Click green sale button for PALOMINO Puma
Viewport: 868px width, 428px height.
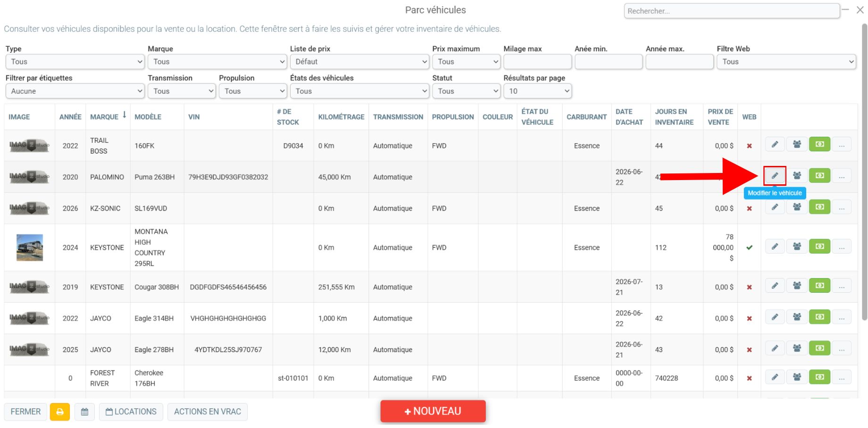(819, 176)
